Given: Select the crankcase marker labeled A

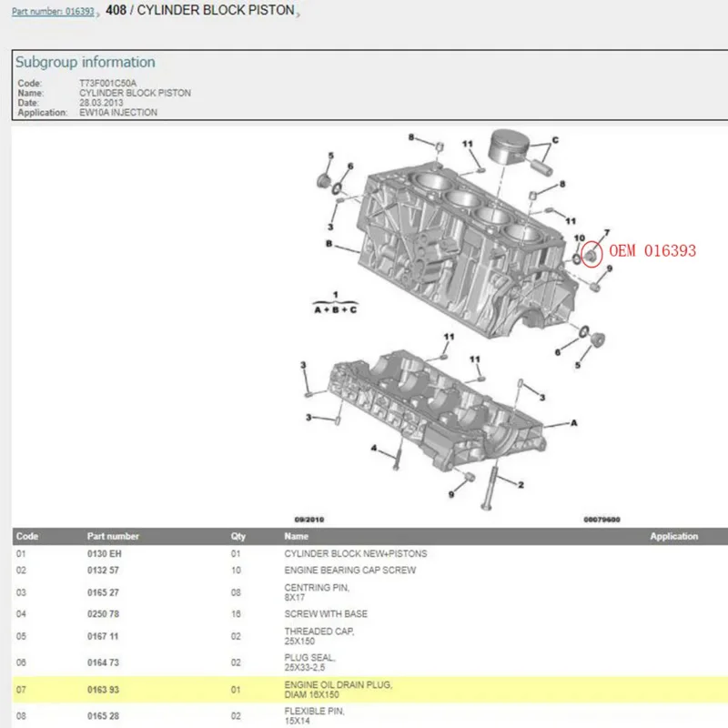Looking at the screenshot, I should [x=574, y=421].
